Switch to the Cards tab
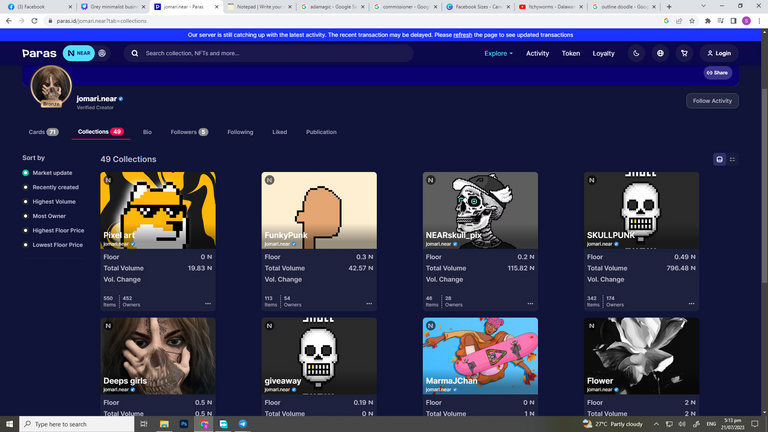Screen dimensions: 768x432 tap(43, 132)
